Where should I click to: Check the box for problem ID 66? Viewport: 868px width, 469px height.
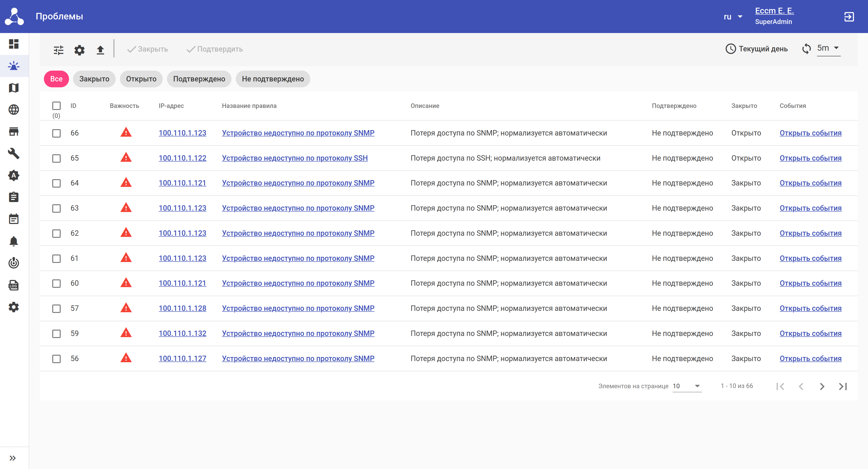pyautogui.click(x=56, y=133)
